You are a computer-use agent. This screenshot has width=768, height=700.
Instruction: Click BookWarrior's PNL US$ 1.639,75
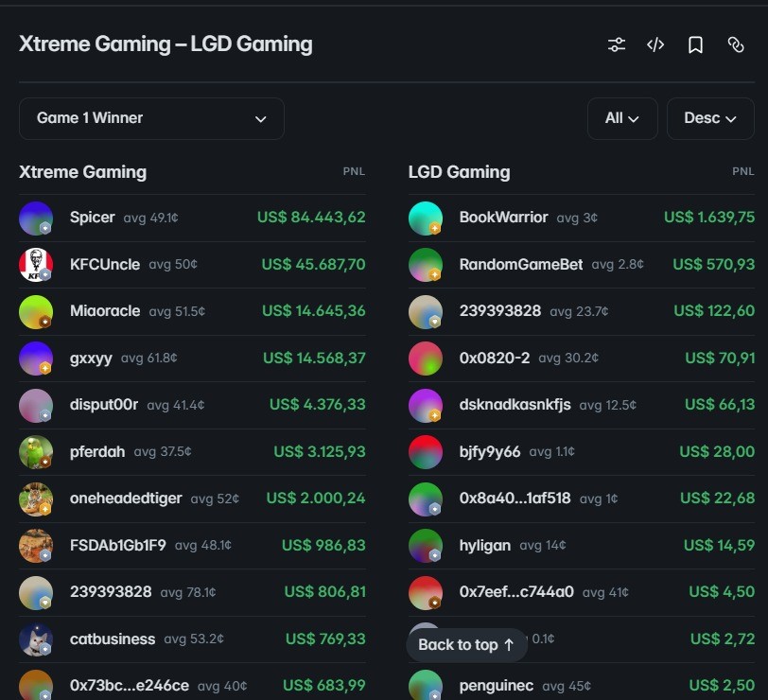(709, 217)
